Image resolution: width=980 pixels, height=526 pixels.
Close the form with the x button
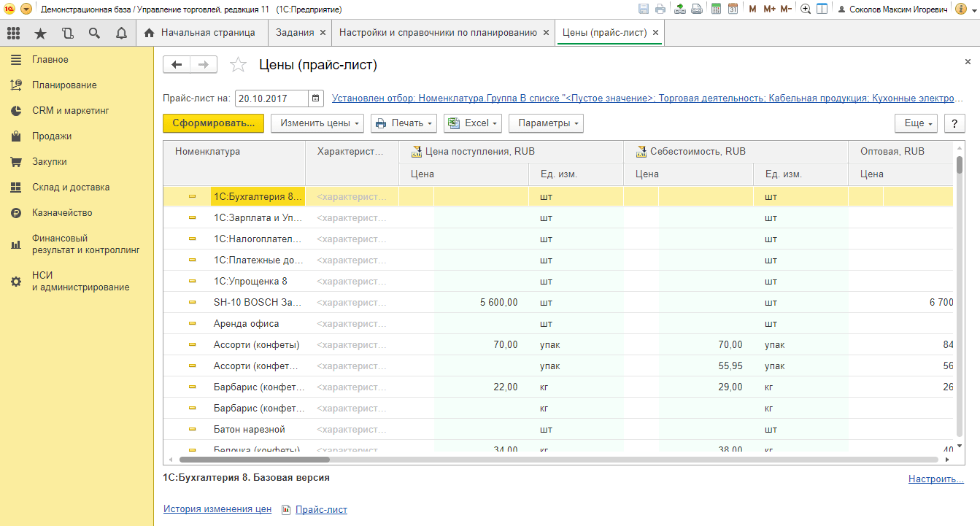pyautogui.click(x=968, y=63)
